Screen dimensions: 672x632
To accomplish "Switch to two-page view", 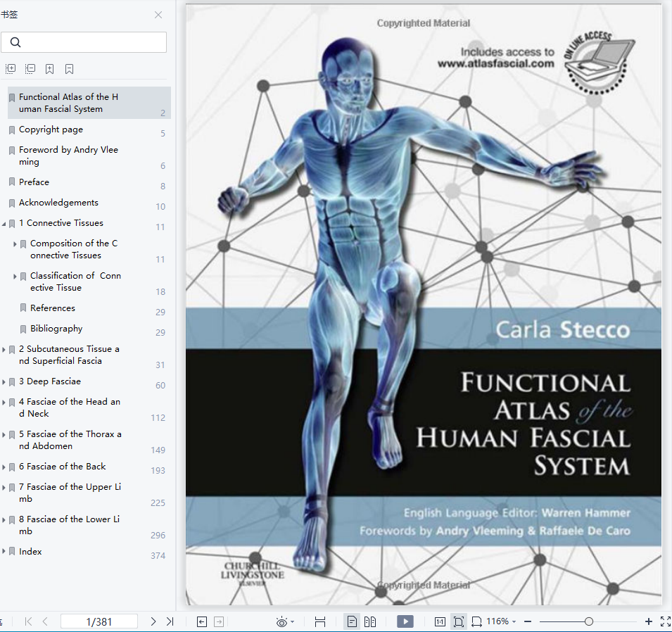I will (x=370, y=621).
